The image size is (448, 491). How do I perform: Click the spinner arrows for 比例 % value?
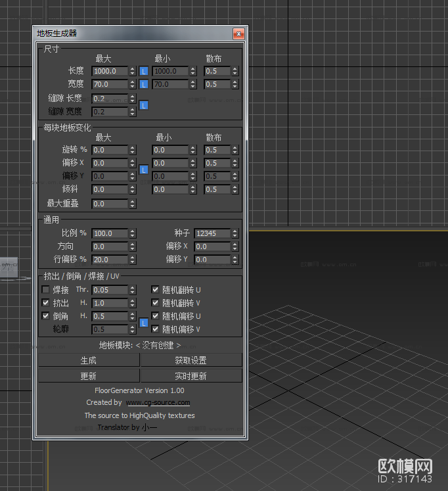133,233
